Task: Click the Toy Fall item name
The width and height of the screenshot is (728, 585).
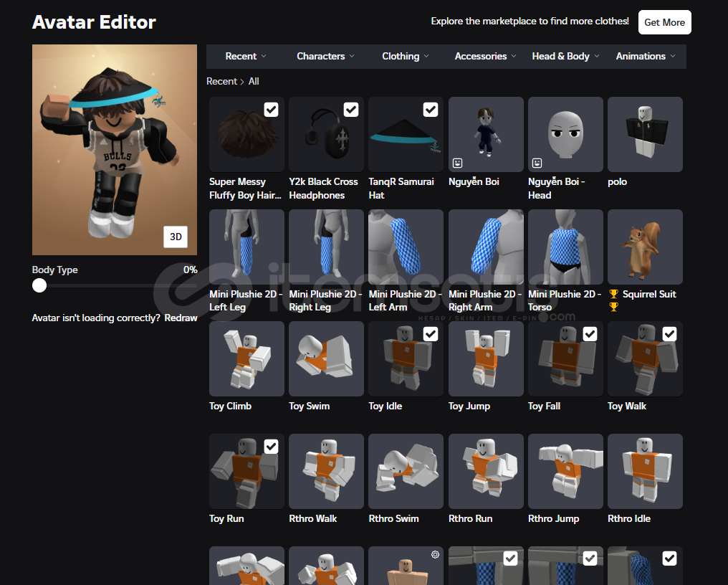Action: (544, 406)
